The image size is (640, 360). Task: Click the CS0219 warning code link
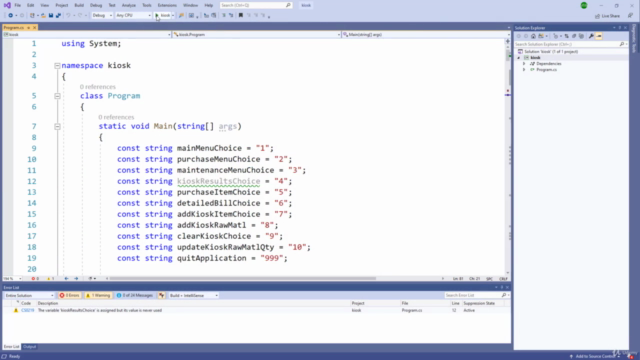click(x=27, y=311)
